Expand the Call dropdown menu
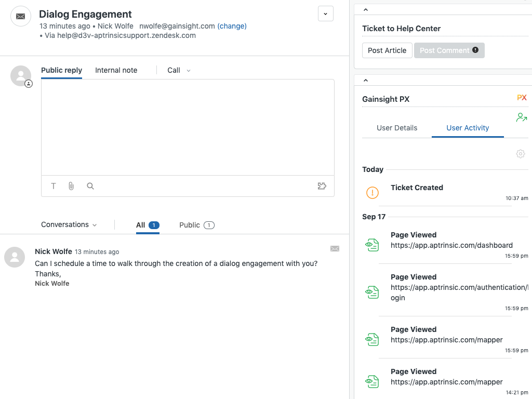This screenshot has width=532, height=399. 179,70
